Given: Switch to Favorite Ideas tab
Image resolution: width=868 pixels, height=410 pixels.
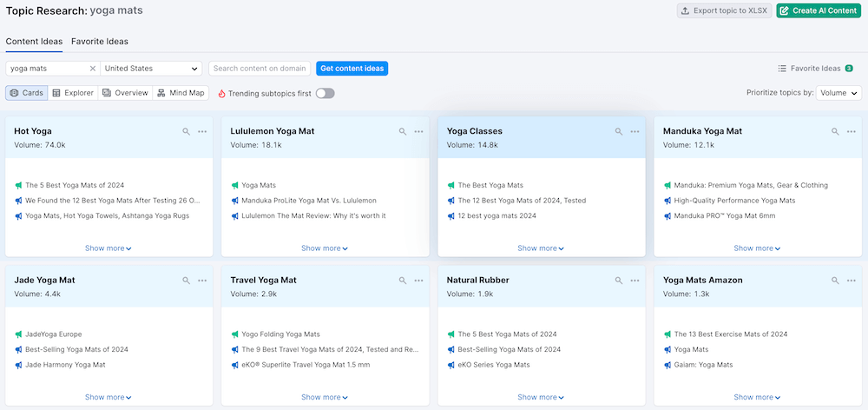Looking at the screenshot, I should coord(100,41).
